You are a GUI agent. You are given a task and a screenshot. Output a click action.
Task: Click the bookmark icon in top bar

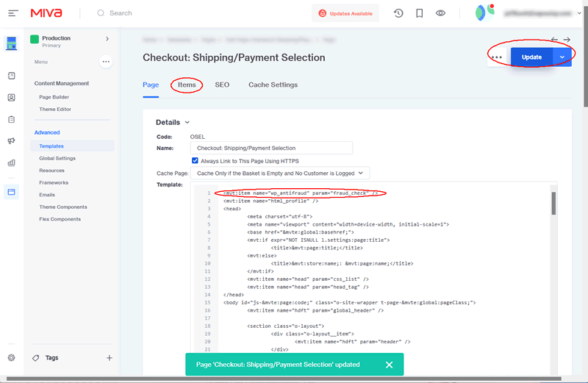tap(419, 13)
